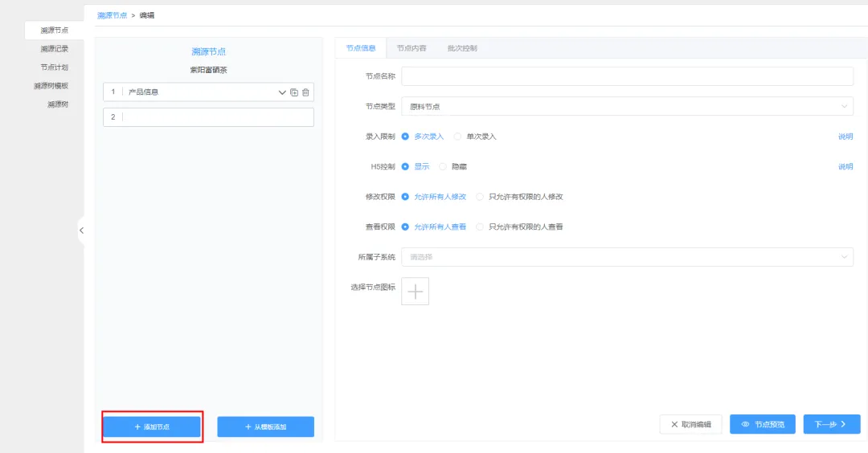Go to the next step with 下一步

832,424
